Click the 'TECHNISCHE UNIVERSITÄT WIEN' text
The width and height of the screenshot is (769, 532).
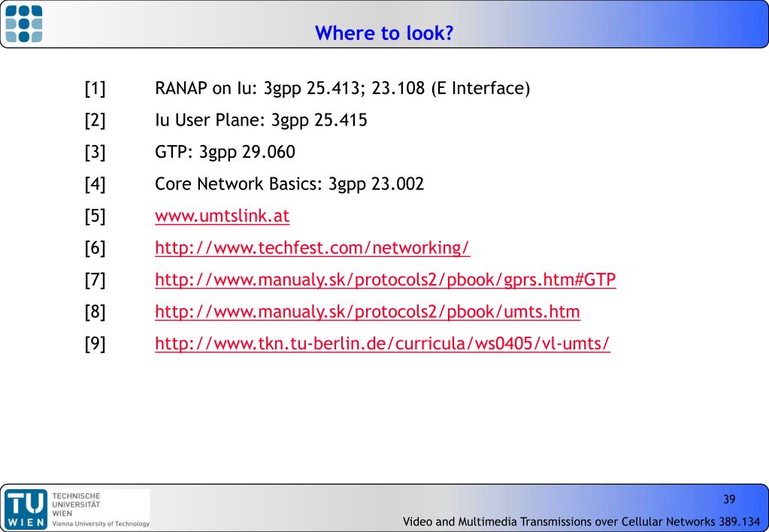[x=76, y=504]
